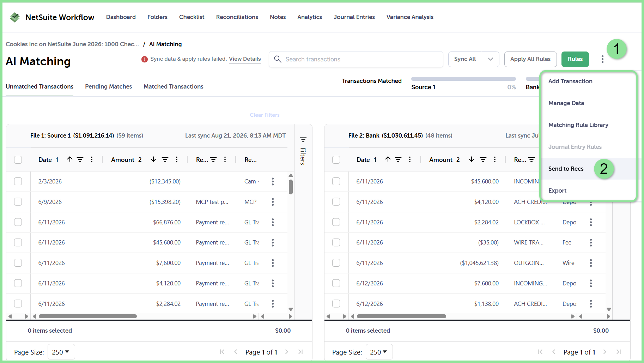Open File 2 Date column menu dots
This screenshot has height=363, width=644.
[x=410, y=159]
